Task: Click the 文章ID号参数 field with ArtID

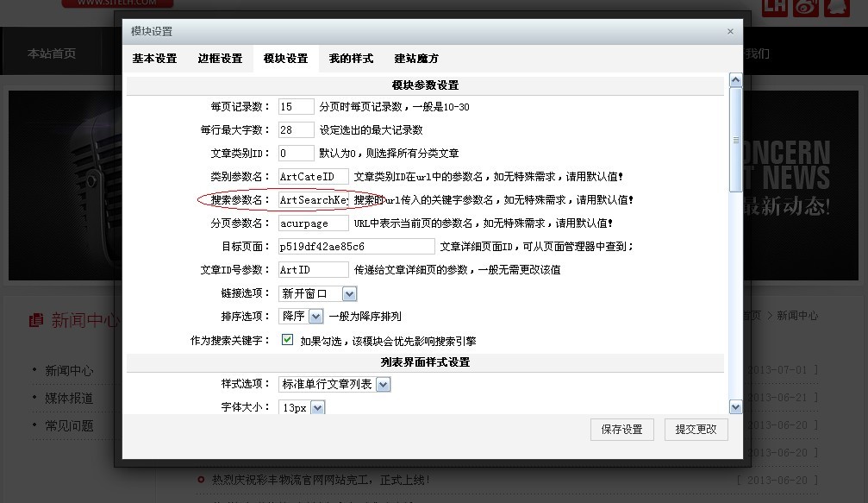Action: (x=313, y=269)
